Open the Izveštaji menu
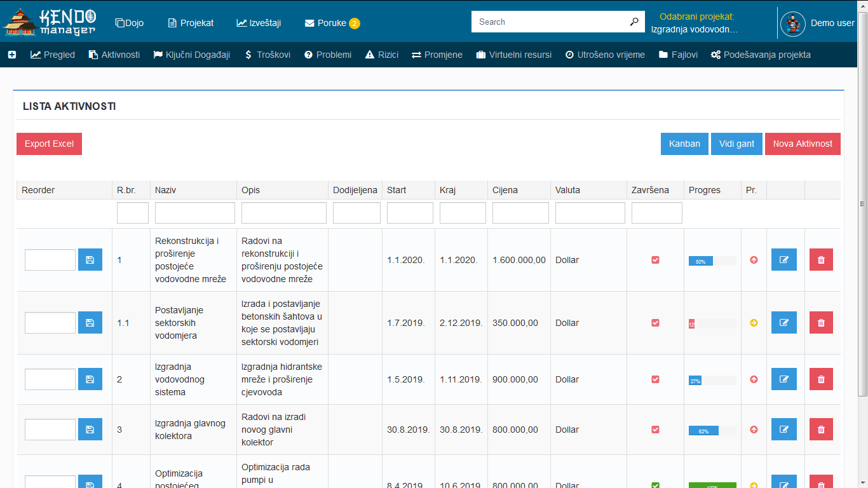Viewport: 868px width, 488px height. [259, 23]
